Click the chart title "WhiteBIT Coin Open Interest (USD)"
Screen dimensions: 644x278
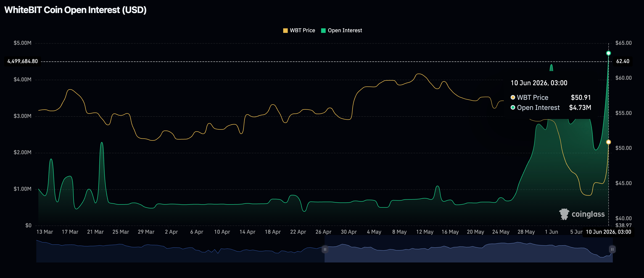point(76,10)
